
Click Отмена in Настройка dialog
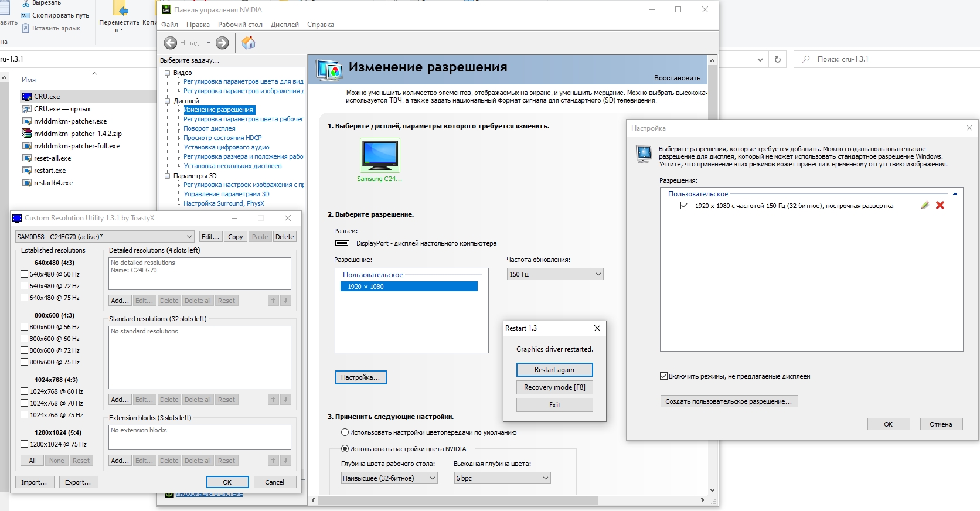click(x=941, y=424)
